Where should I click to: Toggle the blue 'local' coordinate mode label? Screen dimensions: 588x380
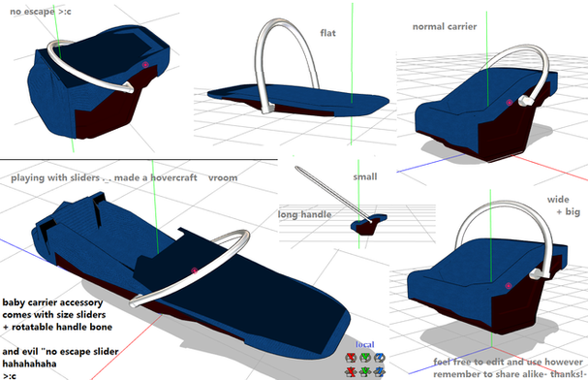pyautogui.click(x=365, y=344)
